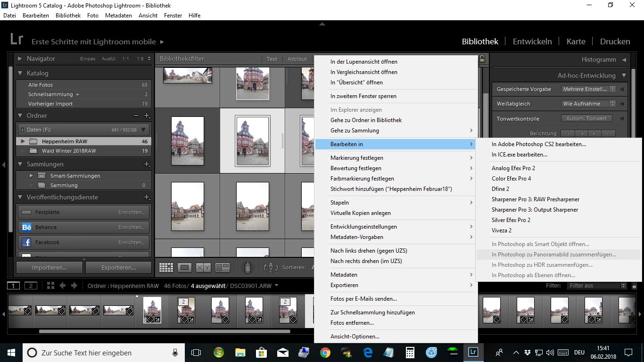Open the Karte module
The image size is (644, 362).
coord(576,41)
